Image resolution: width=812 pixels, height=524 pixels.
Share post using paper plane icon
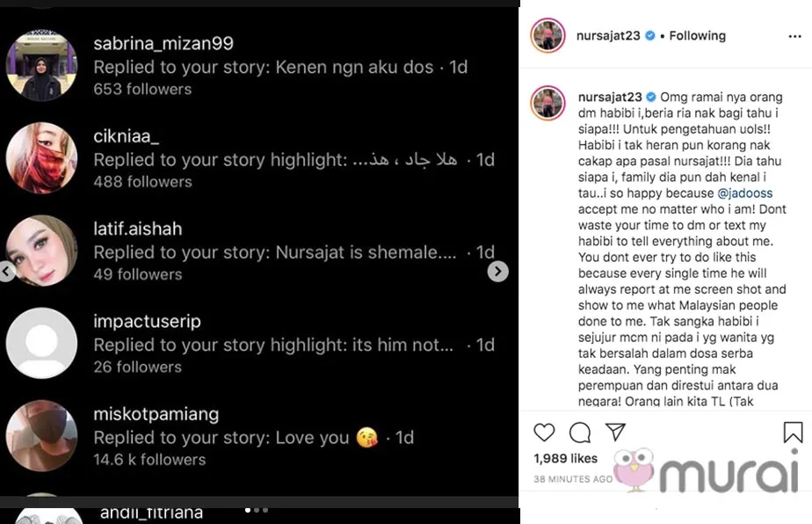(x=615, y=432)
